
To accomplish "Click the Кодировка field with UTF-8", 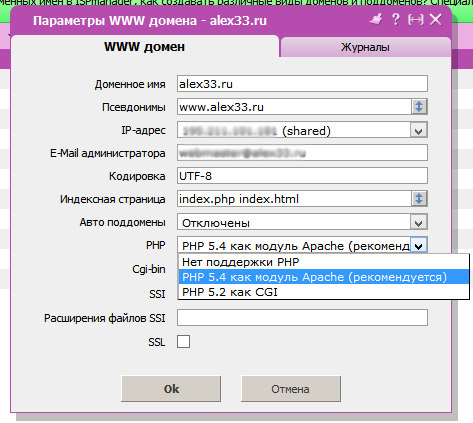I will click(302, 176).
